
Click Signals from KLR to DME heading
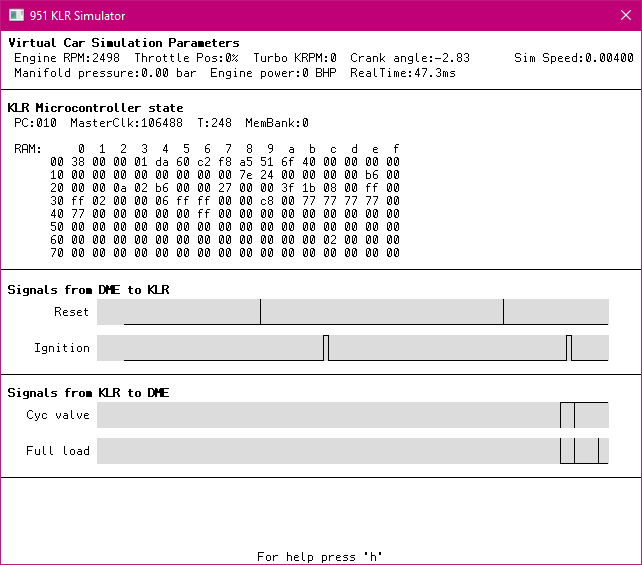click(88, 393)
